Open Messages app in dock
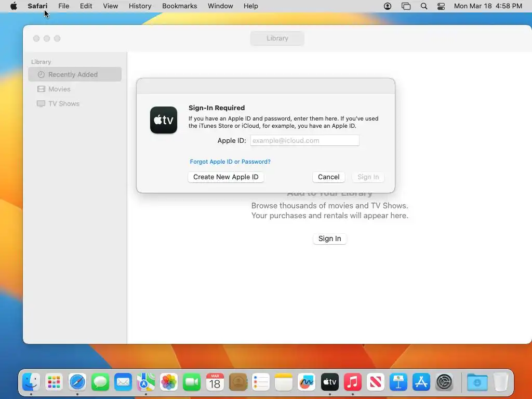532x399 pixels. [x=100, y=382]
